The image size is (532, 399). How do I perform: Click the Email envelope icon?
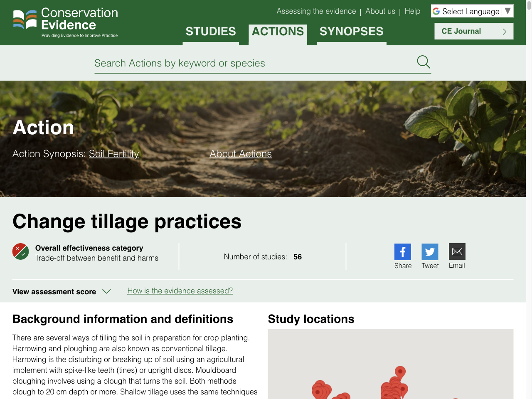coord(457,251)
